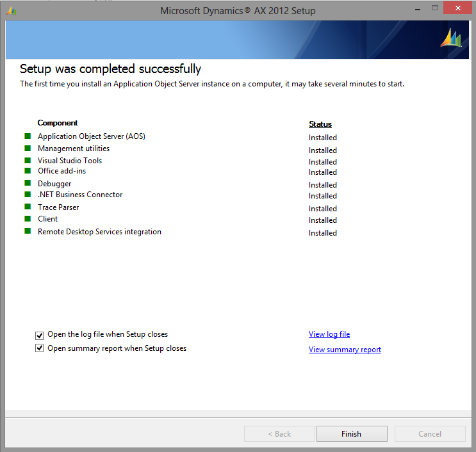
Task: Click Installed status for Debugger
Action: pyautogui.click(x=323, y=185)
